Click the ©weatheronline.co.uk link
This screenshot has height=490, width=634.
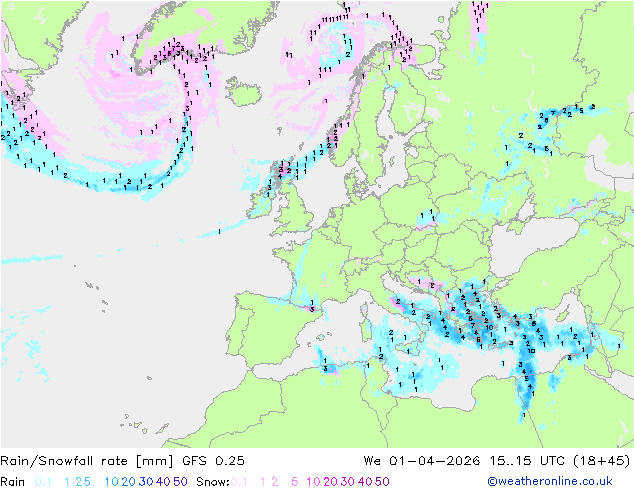(550, 482)
